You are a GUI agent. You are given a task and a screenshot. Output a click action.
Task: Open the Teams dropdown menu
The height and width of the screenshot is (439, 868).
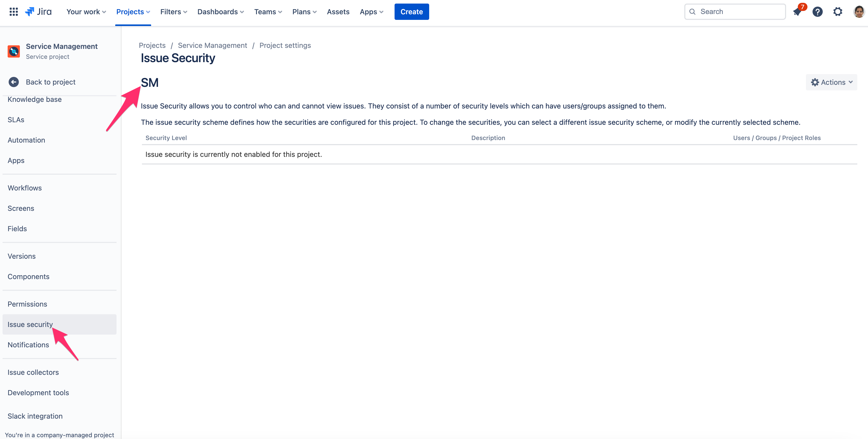point(268,12)
